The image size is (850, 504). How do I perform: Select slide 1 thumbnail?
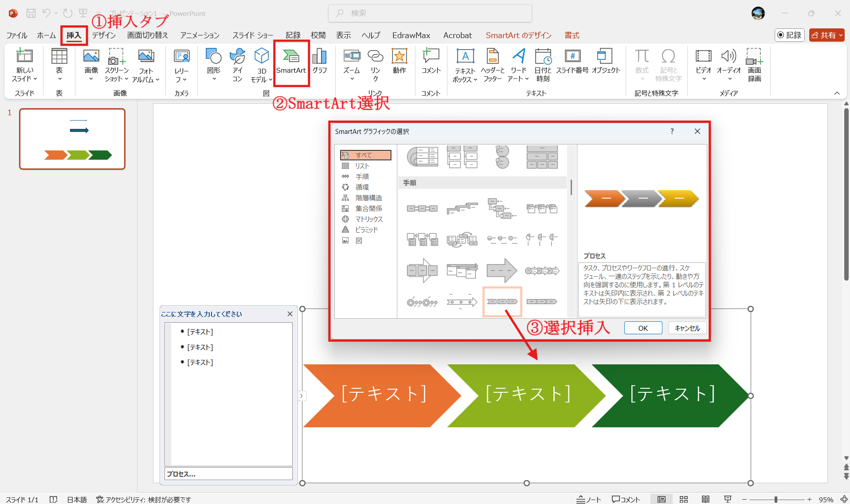[72, 139]
